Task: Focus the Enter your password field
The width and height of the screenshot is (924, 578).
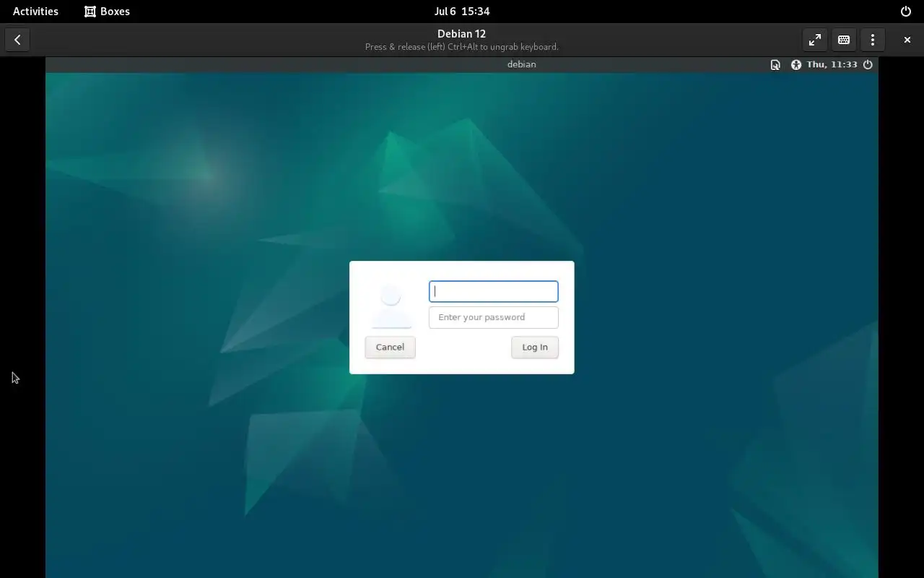Action: coord(494,317)
